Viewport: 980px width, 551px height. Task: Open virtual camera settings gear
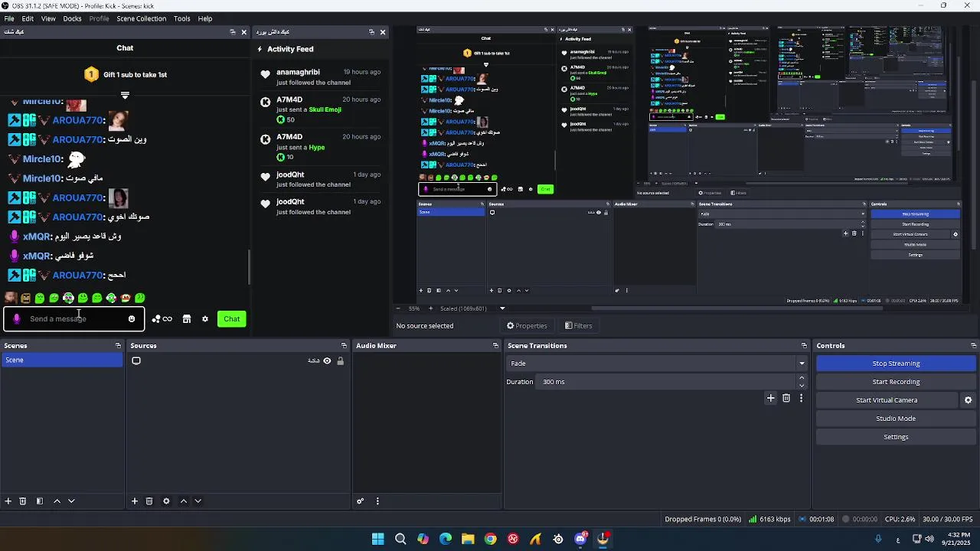[x=968, y=400]
